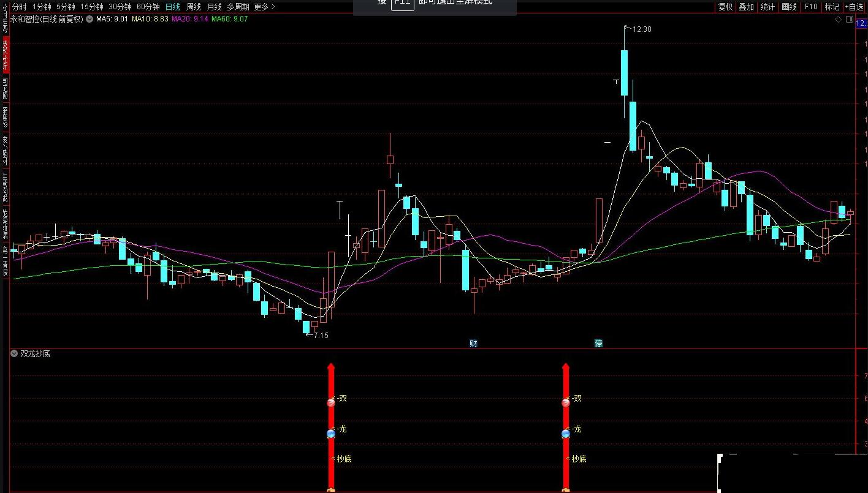Image resolution: width=868 pixels, height=493 pixels.
Task: Click the purple MA20 legend label
Action: pyautogui.click(x=190, y=19)
